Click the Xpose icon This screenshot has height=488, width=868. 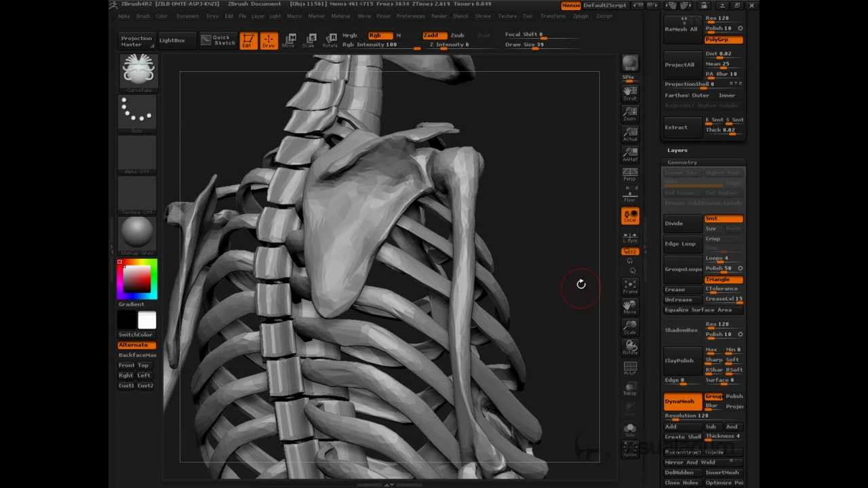point(630,449)
